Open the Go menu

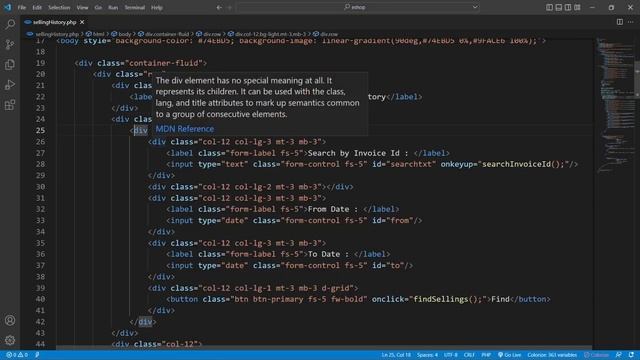[x=98, y=7]
